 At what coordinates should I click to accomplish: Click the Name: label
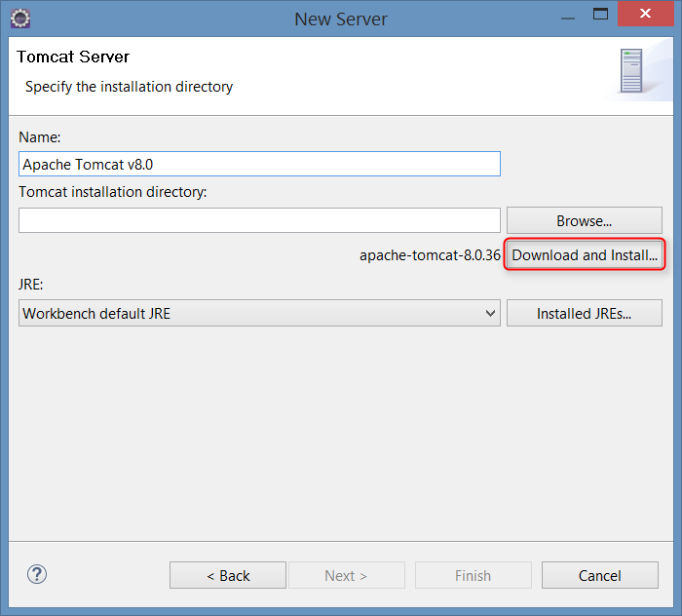pos(40,137)
